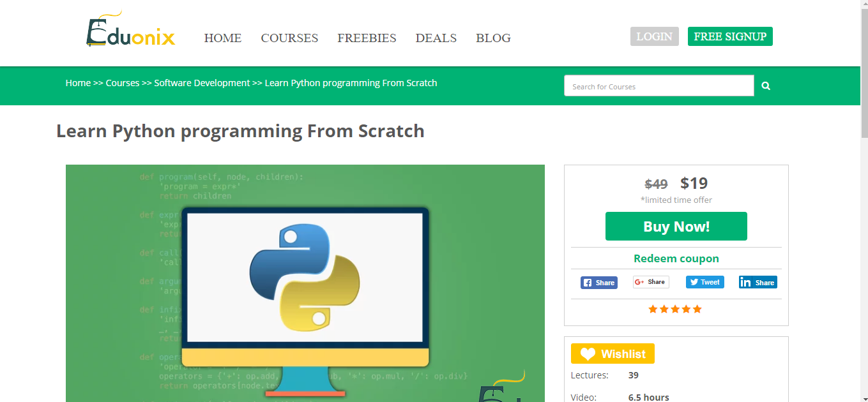Click the FREE SIGNUP button

click(729, 36)
